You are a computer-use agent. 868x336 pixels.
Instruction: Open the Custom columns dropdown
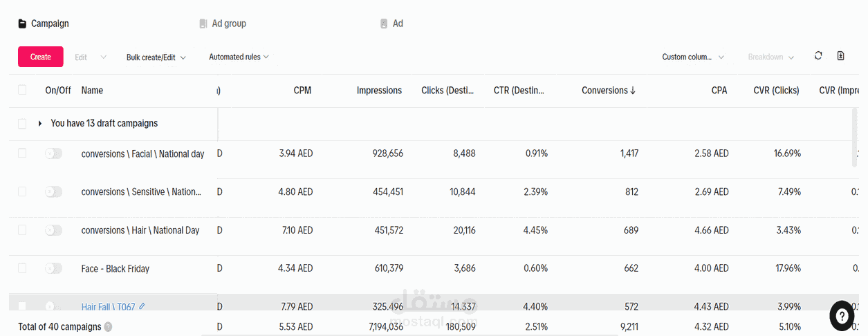pyautogui.click(x=693, y=57)
